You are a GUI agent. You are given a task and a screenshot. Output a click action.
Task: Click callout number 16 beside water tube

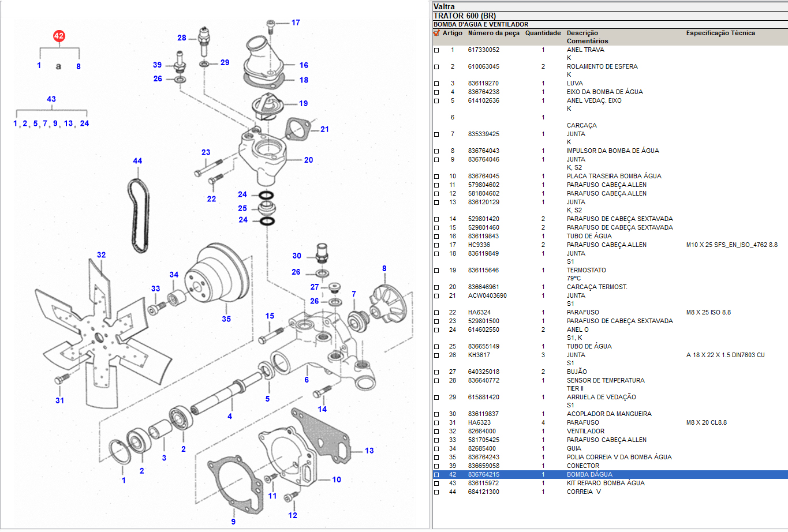304,65
